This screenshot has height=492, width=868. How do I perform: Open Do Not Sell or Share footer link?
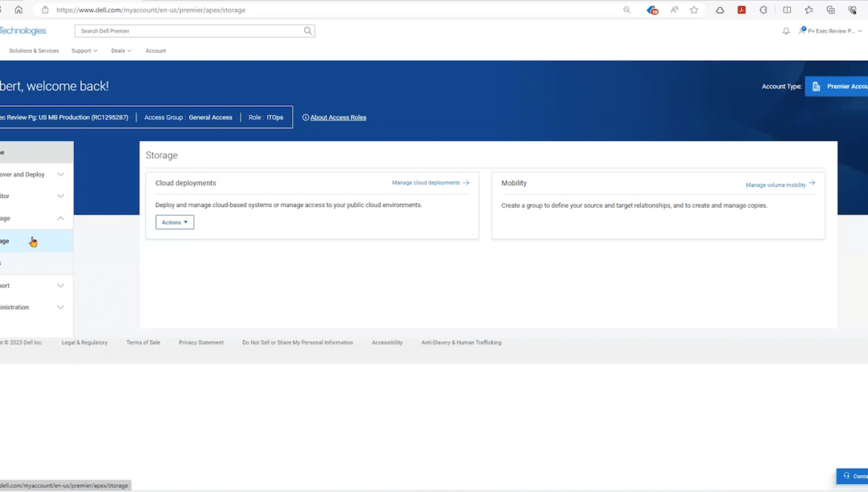(x=297, y=343)
